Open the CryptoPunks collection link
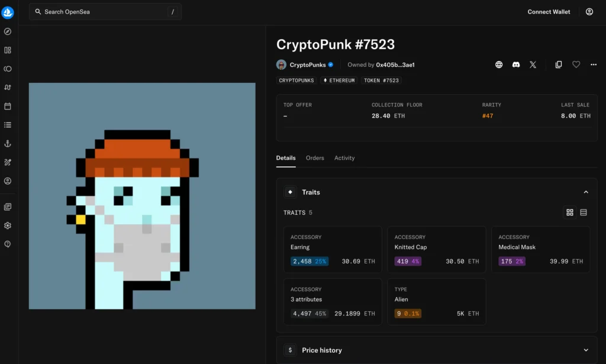 (x=308, y=65)
